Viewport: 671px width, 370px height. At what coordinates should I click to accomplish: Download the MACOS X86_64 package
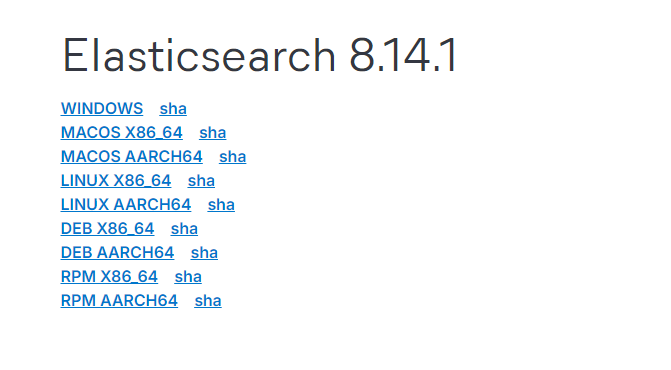coord(122,133)
